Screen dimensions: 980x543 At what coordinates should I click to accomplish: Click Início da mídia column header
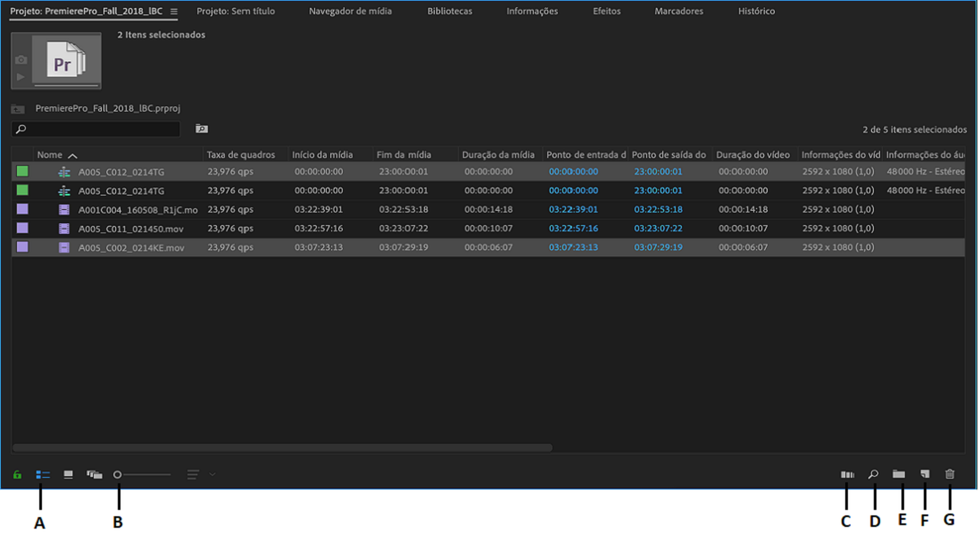pos(322,155)
